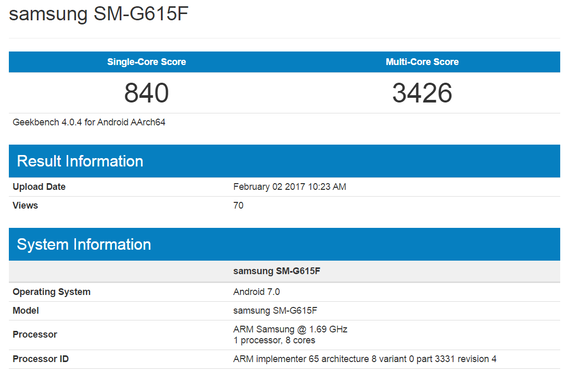This screenshot has height=373, width=580.
Task: Select the Single-Core Score header
Action: coord(146,62)
